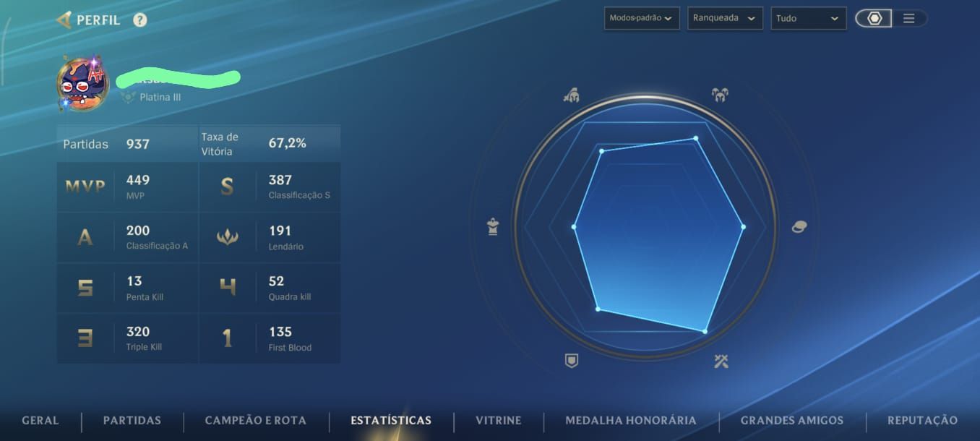Click the 200 Classificação A count
980x441 pixels.
pos(138,231)
